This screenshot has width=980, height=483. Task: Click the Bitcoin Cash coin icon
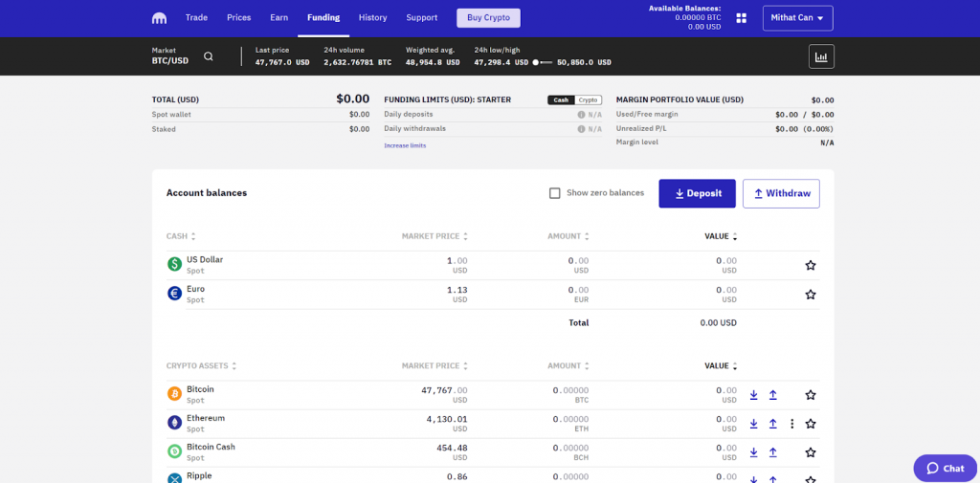point(174,451)
